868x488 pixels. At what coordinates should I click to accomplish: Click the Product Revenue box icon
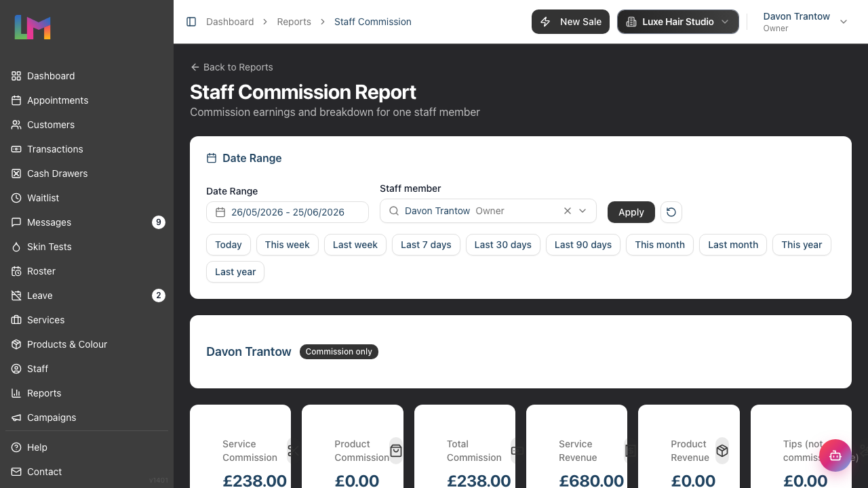(x=722, y=451)
